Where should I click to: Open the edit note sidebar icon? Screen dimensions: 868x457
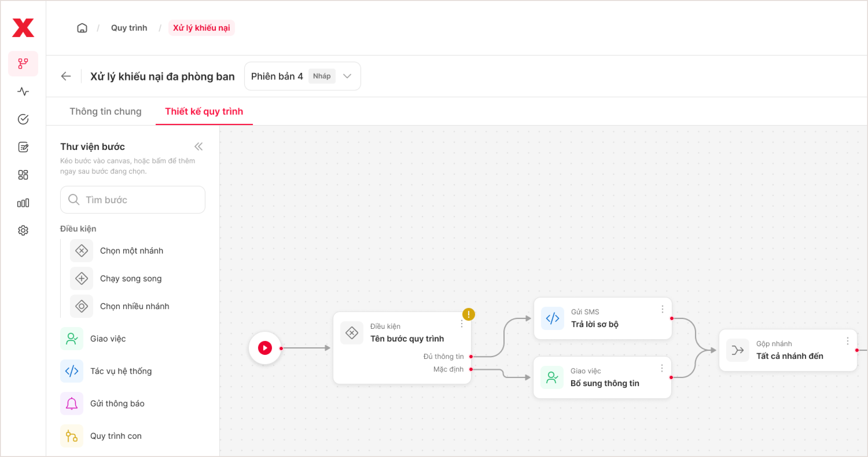(x=23, y=147)
